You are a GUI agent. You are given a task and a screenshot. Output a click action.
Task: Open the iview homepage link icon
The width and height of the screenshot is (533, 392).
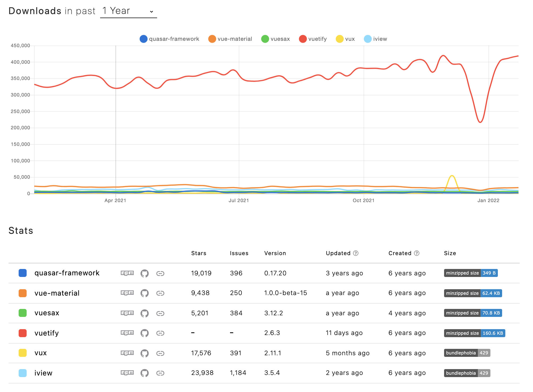160,373
